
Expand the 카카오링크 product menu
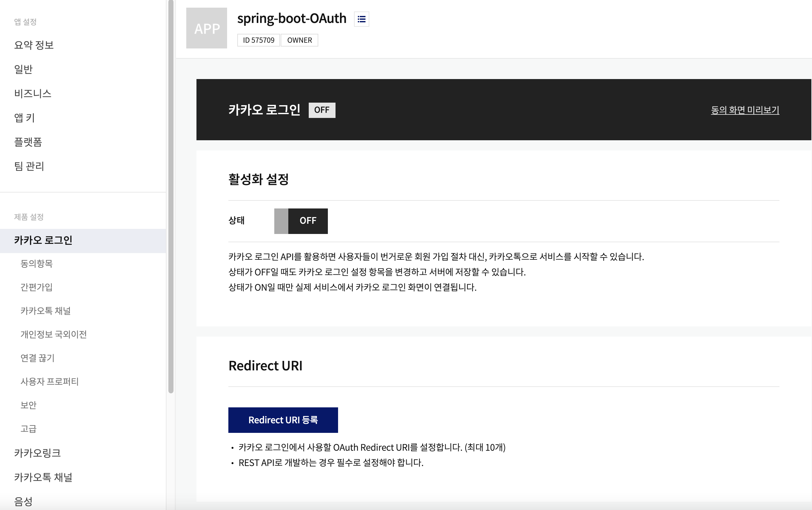coord(37,453)
